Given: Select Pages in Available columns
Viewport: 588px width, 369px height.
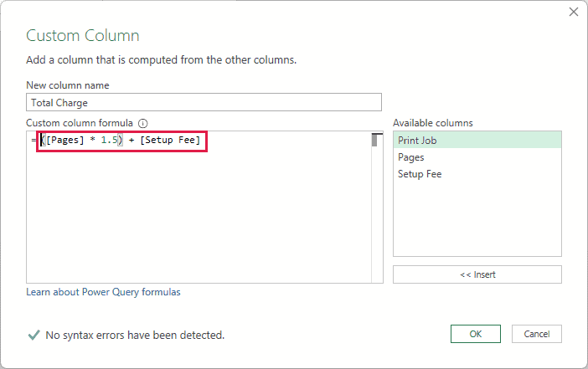Looking at the screenshot, I should [x=477, y=157].
